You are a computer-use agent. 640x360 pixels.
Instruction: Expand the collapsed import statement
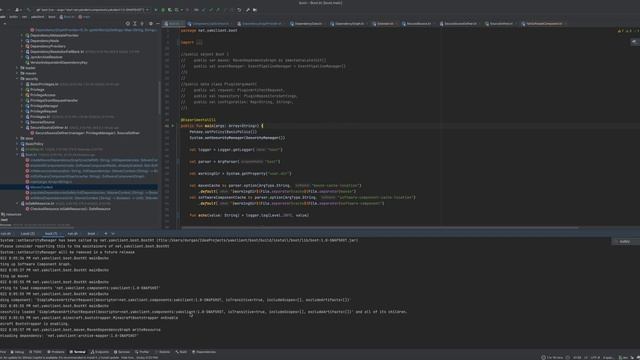click(x=199, y=42)
